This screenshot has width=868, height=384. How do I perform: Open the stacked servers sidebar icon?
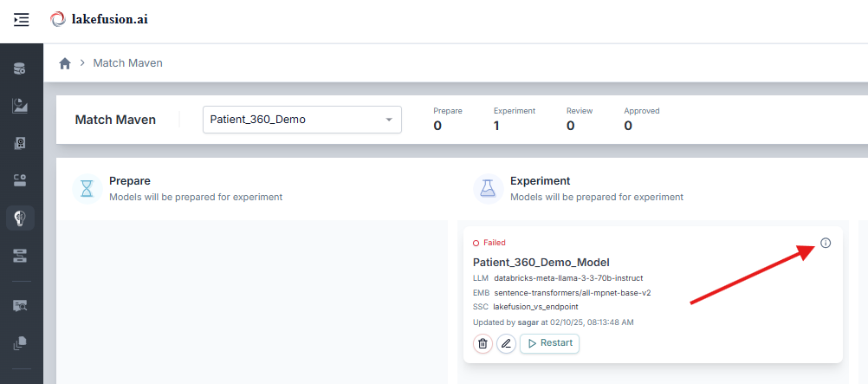tap(20, 256)
